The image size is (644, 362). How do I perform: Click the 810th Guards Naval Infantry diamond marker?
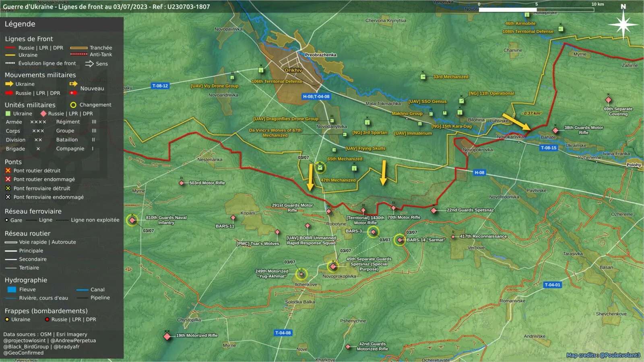tap(132, 220)
